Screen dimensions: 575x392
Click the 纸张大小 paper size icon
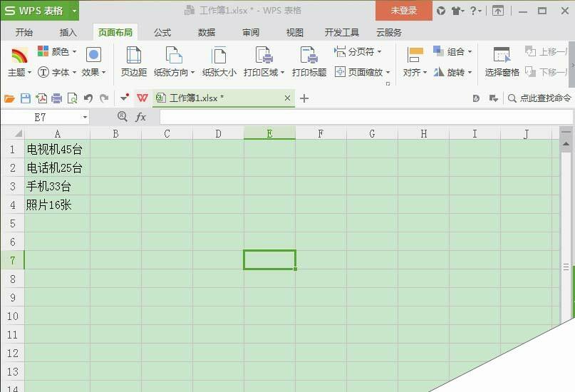click(x=219, y=55)
